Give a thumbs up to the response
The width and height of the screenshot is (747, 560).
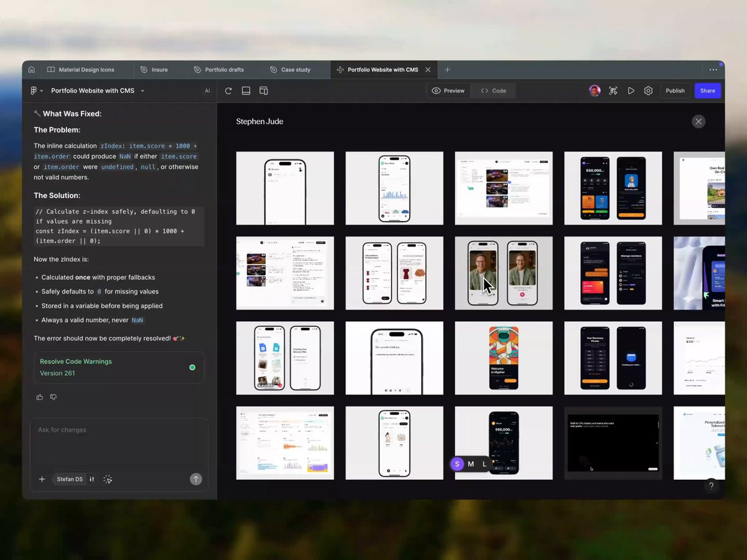point(40,397)
